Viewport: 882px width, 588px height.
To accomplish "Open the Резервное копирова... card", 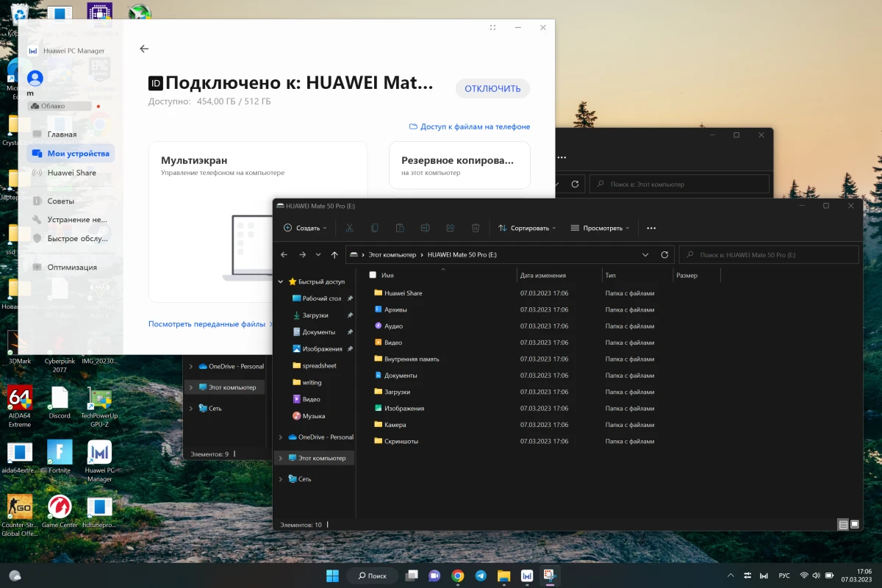I will (459, 165).
